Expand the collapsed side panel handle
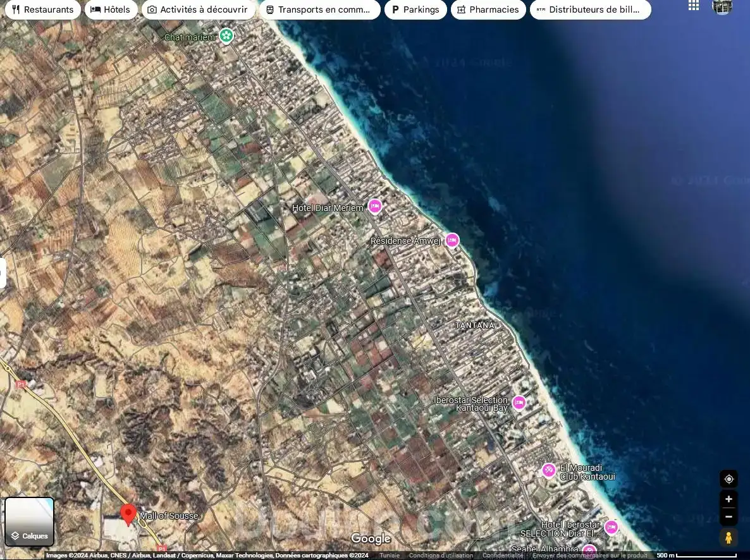The image size is (750, 560). click(3, 273)
